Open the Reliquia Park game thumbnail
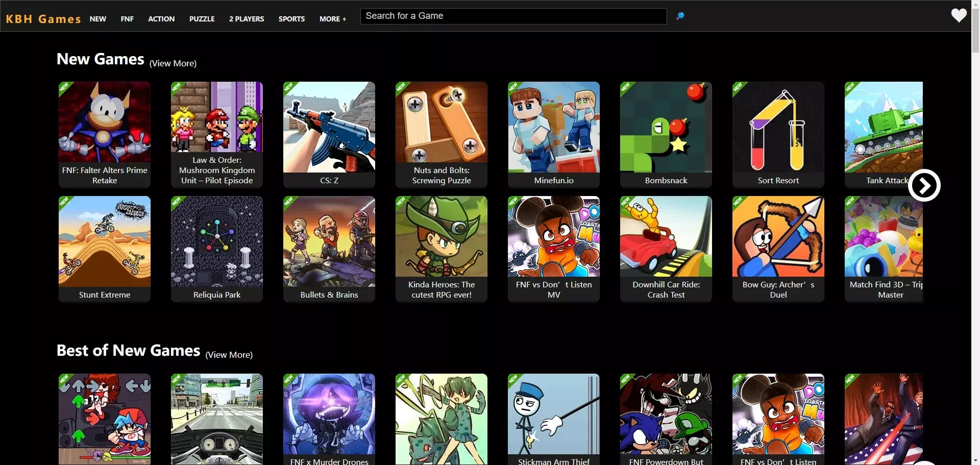Screen dimensions: 980x465 [x=217, y=249]
